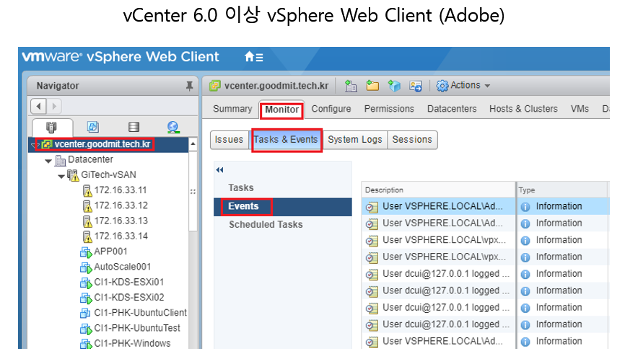
Task: Go back in Navigator history
Action: coord(38,107)
